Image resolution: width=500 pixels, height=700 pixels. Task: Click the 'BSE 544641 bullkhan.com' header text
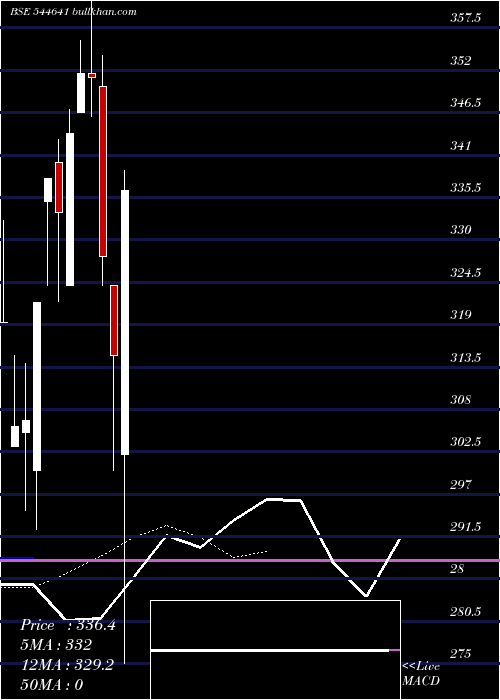(x=73, y=12)
